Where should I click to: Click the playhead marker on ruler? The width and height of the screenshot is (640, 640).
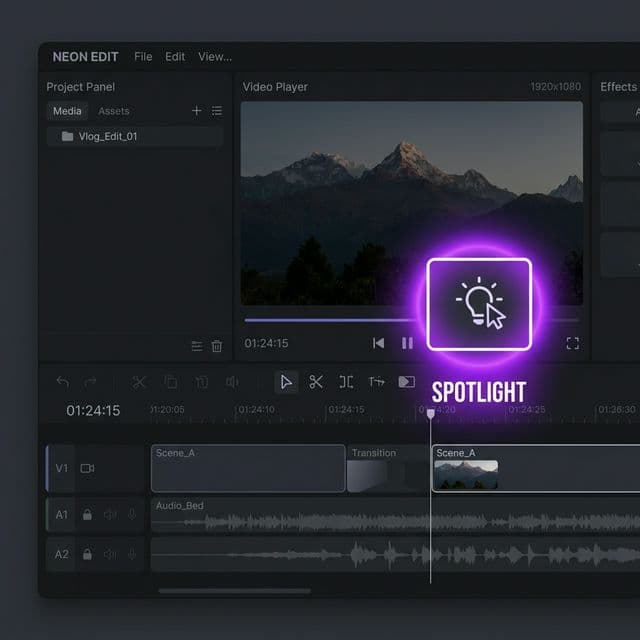431,414
